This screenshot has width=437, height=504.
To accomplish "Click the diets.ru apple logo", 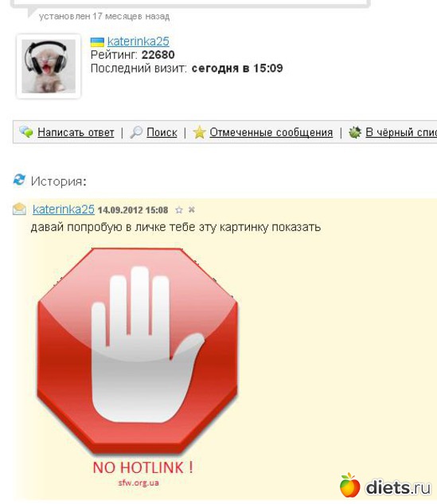I will click(x=350, y=485).
